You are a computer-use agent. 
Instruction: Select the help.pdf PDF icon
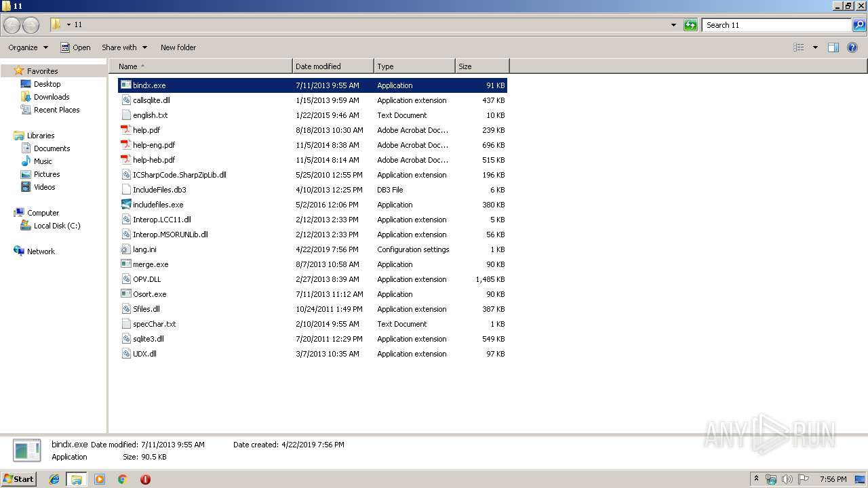(x=125, y=130)
